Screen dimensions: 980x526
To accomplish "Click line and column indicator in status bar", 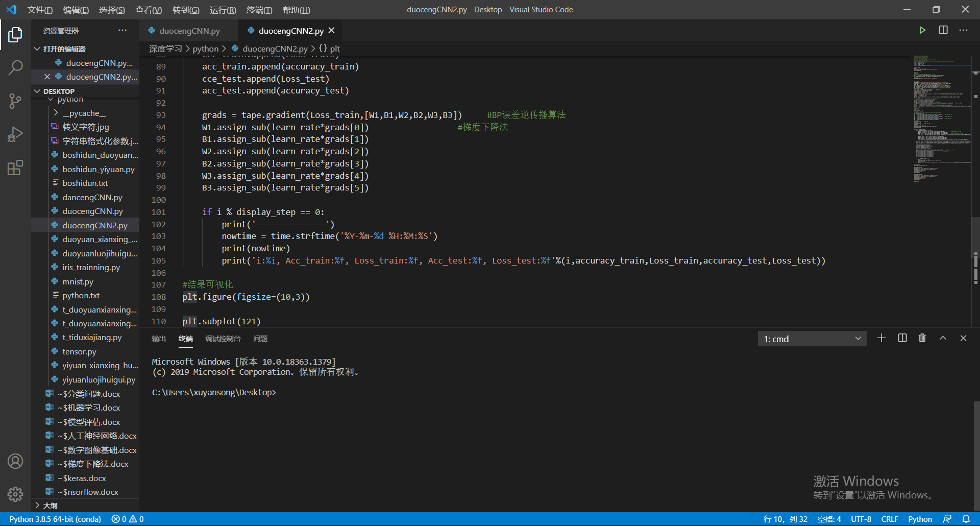I will (x=785, y=519).
